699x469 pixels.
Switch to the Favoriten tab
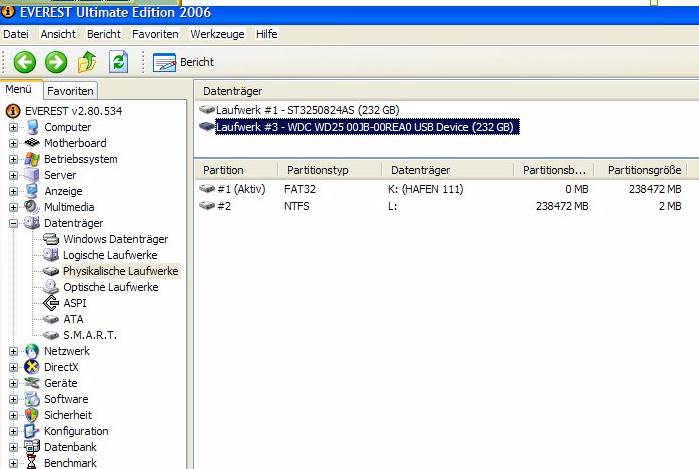(70, 91)
